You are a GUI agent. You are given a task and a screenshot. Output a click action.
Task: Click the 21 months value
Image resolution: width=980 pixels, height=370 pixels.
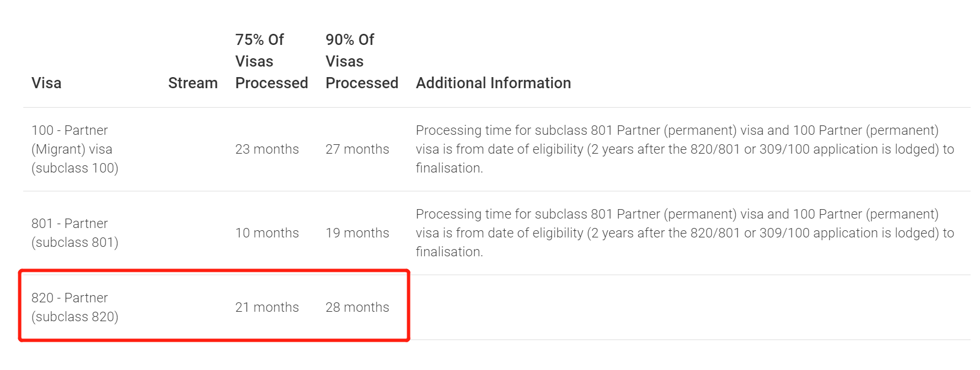(267, 307)
